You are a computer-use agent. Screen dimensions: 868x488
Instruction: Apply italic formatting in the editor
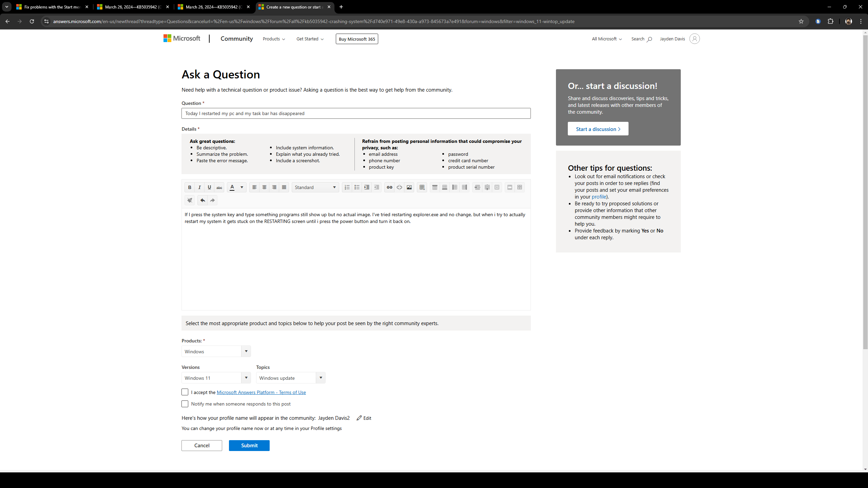[x=199, y=187]
